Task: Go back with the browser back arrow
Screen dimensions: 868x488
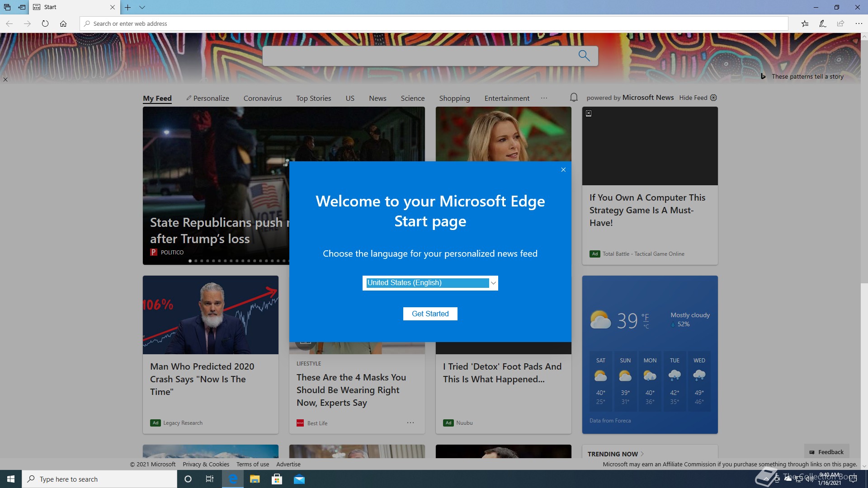Action: coord(9,23)
